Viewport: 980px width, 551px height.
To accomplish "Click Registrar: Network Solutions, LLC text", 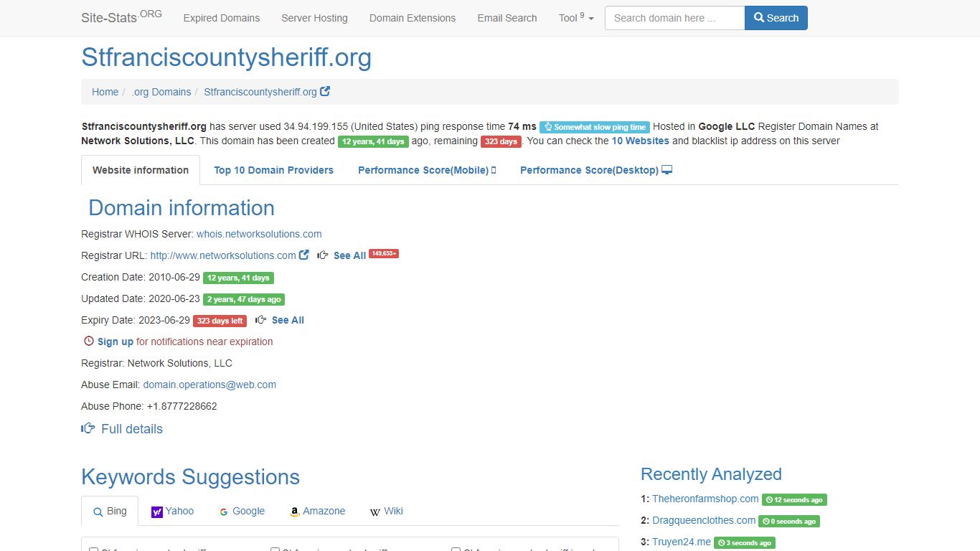I will click(x=156, y=363).
